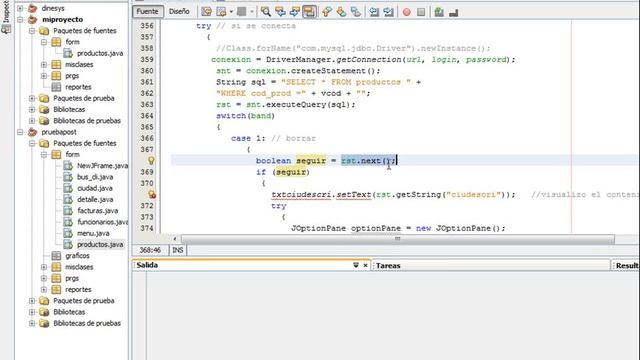The image size is (640, 360).
Task: Toggle Bookmark icon in editor toolbar
Action: tap(356, 12)
